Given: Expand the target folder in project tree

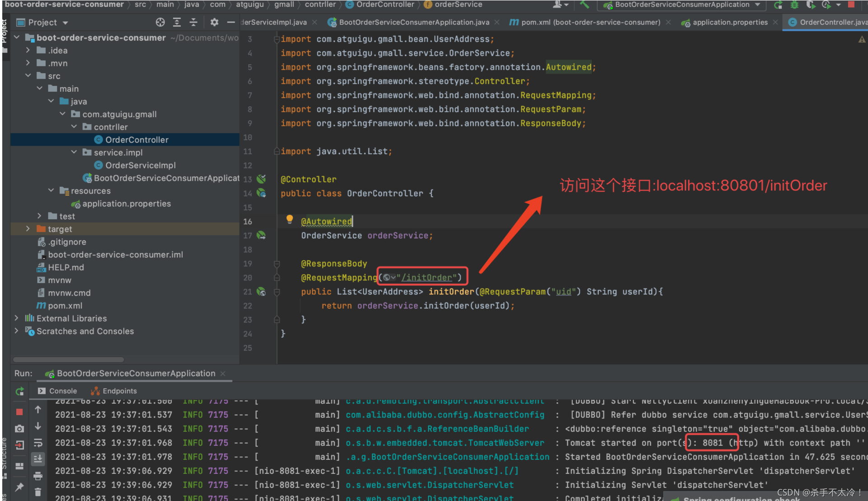Looking at the screenshot, I should (28, 229).
